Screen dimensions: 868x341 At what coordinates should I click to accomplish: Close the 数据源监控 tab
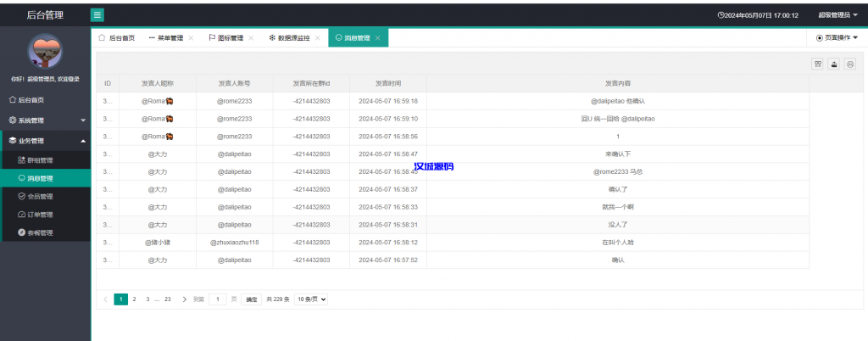tap(317, 38)
